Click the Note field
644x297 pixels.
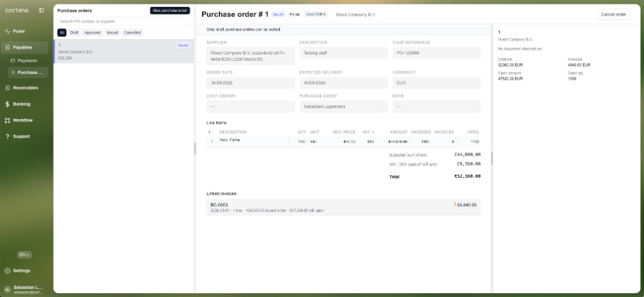(x=436, y=107)
